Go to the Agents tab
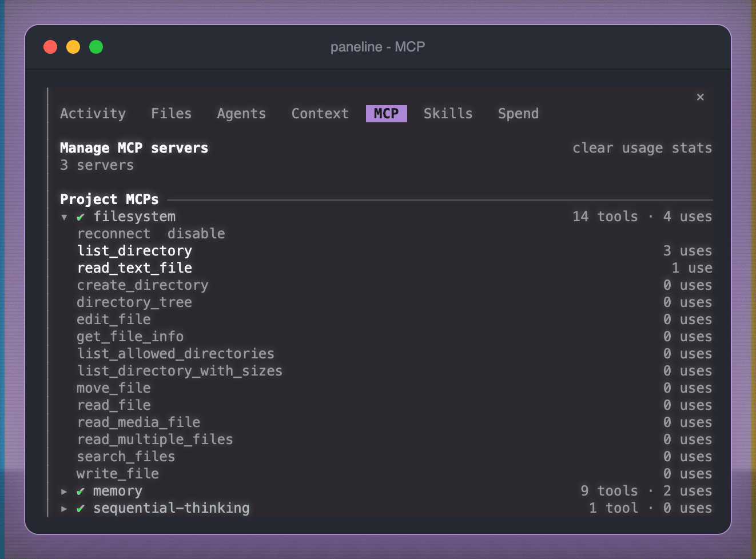756x559 pixels. click(x=241, y=114)
